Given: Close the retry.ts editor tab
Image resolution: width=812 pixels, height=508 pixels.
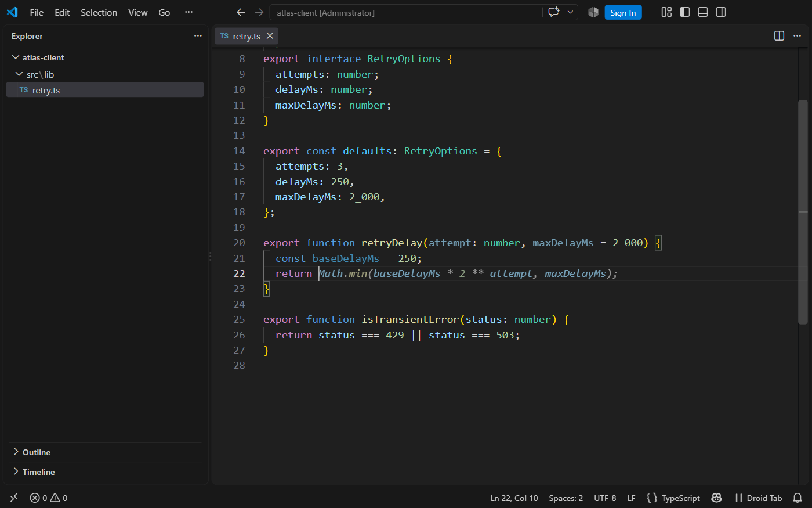Looking at the screenshot, I should 270,36.
